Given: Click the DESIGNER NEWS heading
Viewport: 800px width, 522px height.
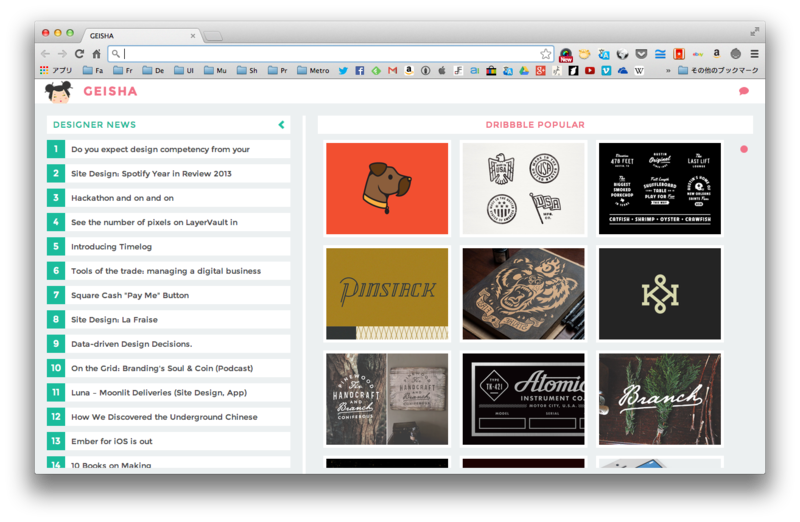Looking at the screenshot, I should tap(94, 125).
